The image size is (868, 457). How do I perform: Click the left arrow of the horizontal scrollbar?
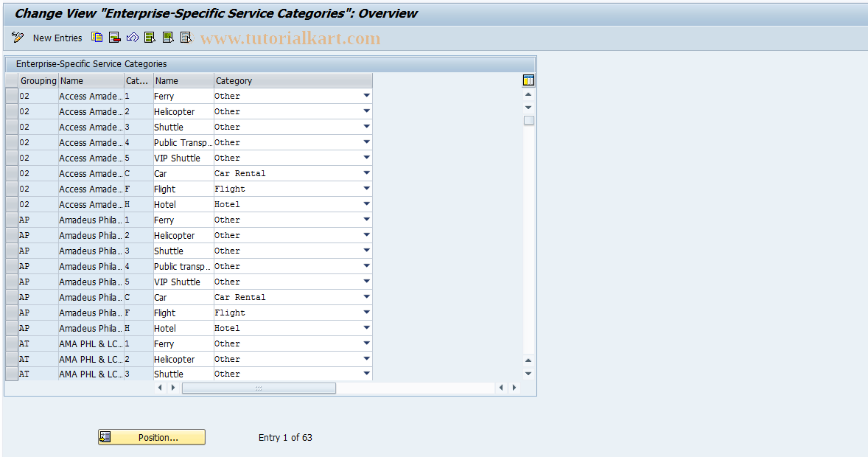click(161, 388)
